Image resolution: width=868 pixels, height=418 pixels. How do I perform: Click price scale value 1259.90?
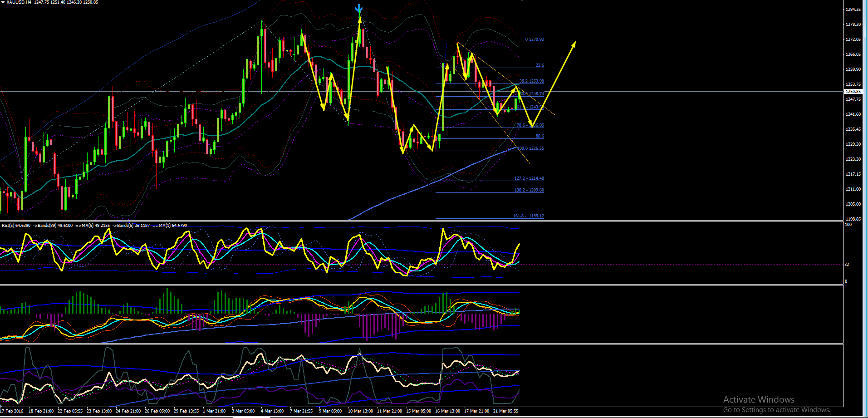853,69
